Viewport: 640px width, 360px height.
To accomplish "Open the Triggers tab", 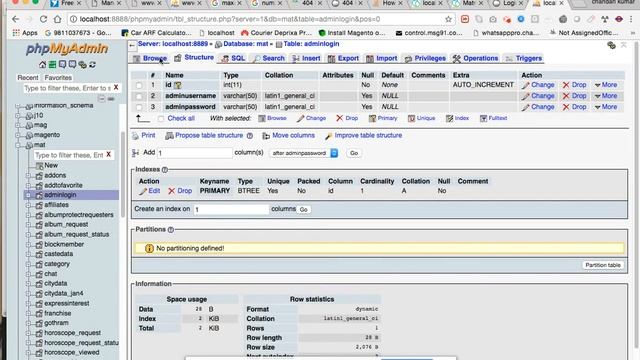I will pos(524,58).
